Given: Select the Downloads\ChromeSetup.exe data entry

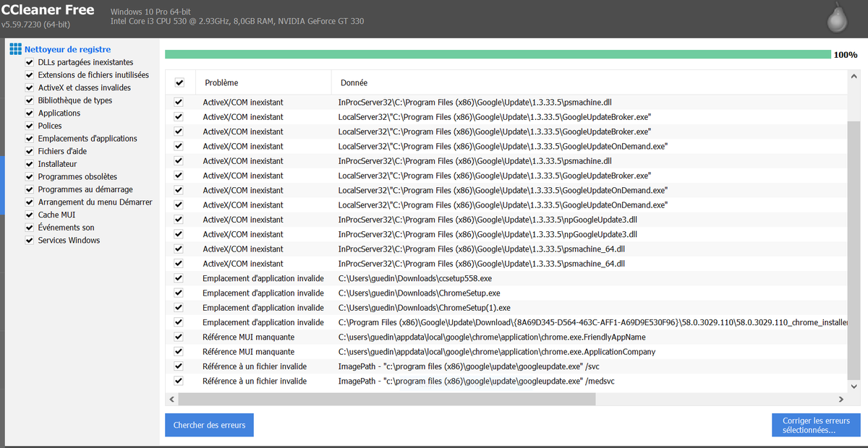Looking at the screenshot, I should point(419,293).
